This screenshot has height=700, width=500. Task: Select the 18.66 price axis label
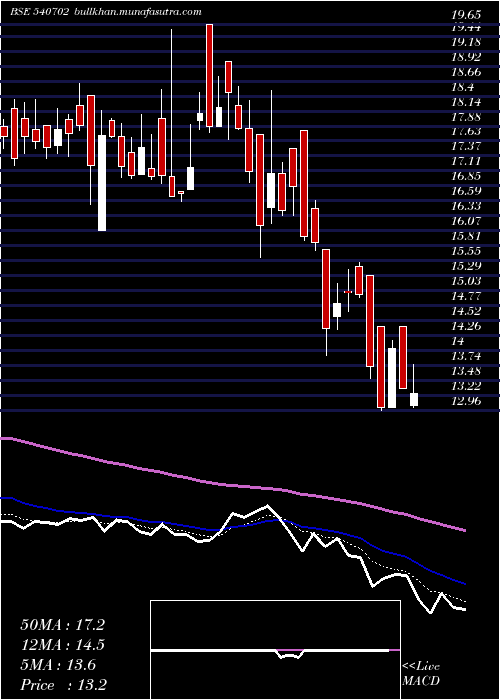point(466,72)
